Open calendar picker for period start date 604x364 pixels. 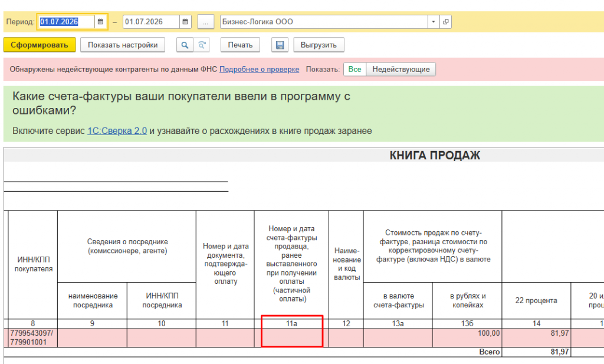100,22
